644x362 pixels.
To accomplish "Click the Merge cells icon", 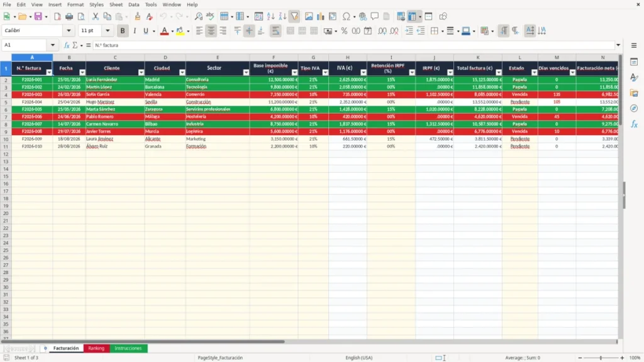I will (291, 31).
